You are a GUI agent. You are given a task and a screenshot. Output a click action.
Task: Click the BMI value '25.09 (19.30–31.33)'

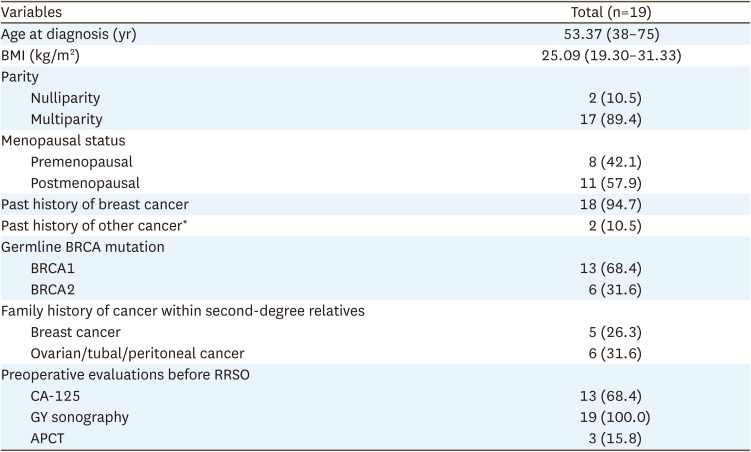pos(610,56)
